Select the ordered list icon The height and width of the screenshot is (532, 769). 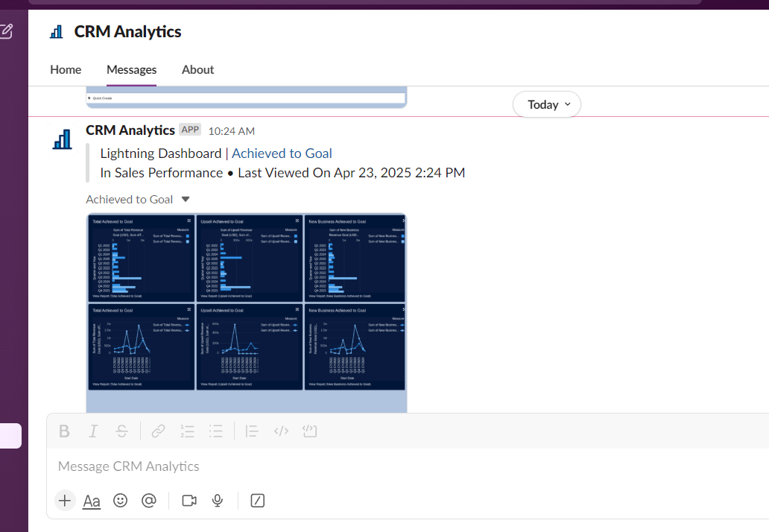pyautogui.click(x=187, y=431)
